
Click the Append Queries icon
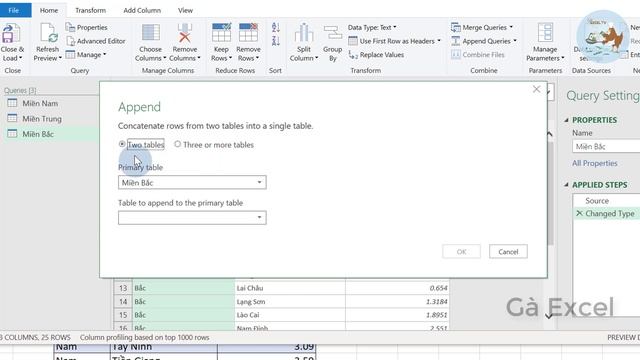pyautogui.click(x=456, y=41)
